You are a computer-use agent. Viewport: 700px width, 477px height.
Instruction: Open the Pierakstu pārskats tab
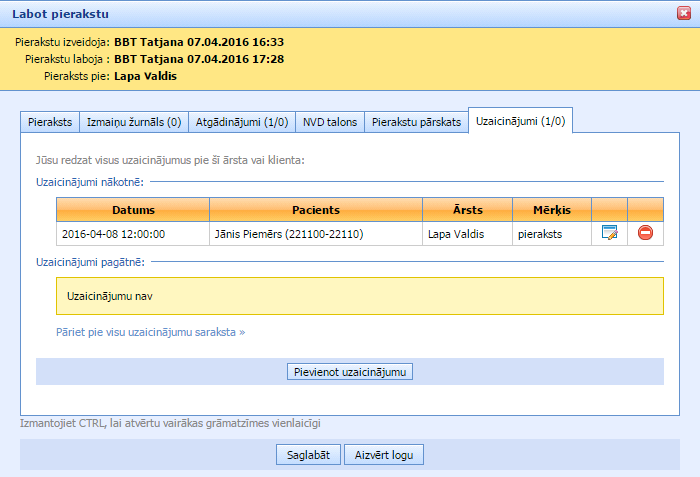(416, 122)
